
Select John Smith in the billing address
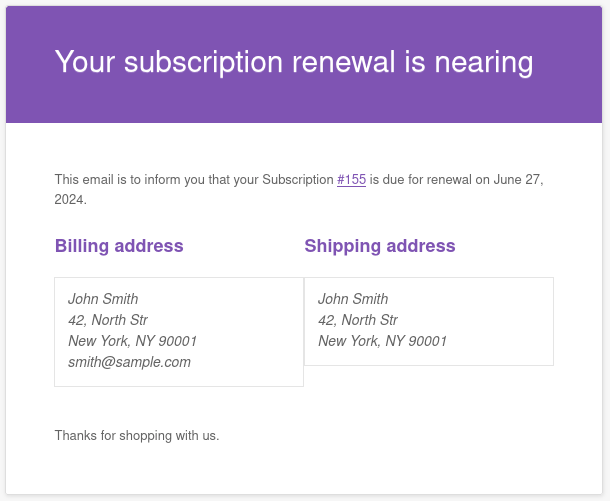[x=103, y=299]
